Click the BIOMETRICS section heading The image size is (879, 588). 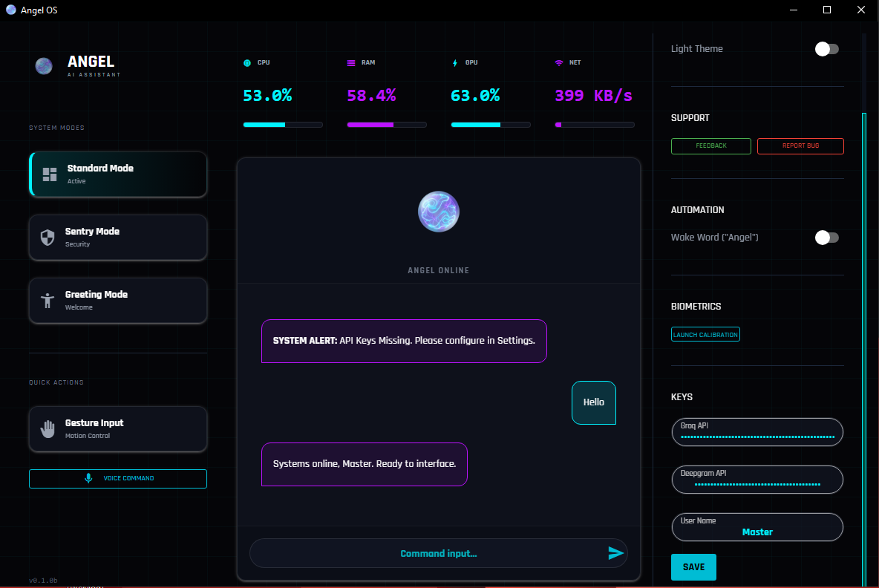[696, 307]
